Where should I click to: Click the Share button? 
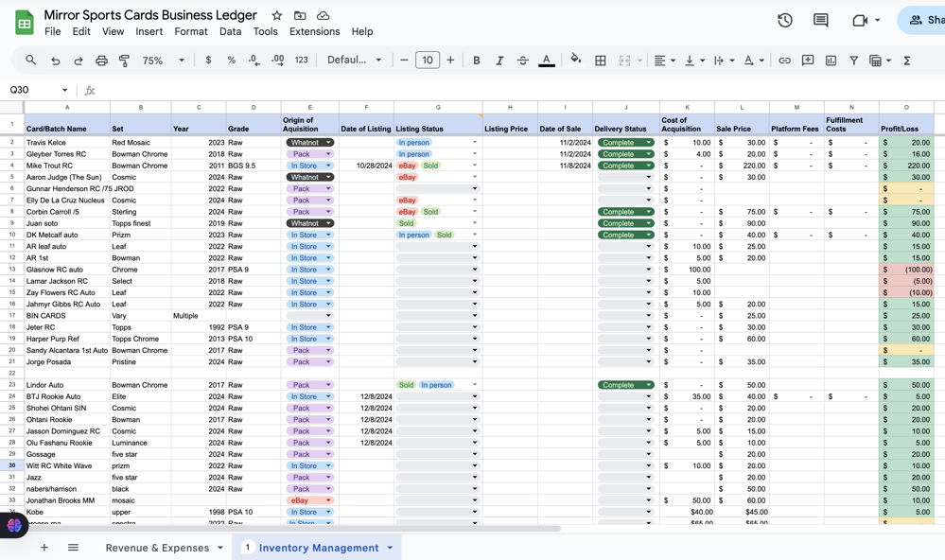tap(922, 21)
